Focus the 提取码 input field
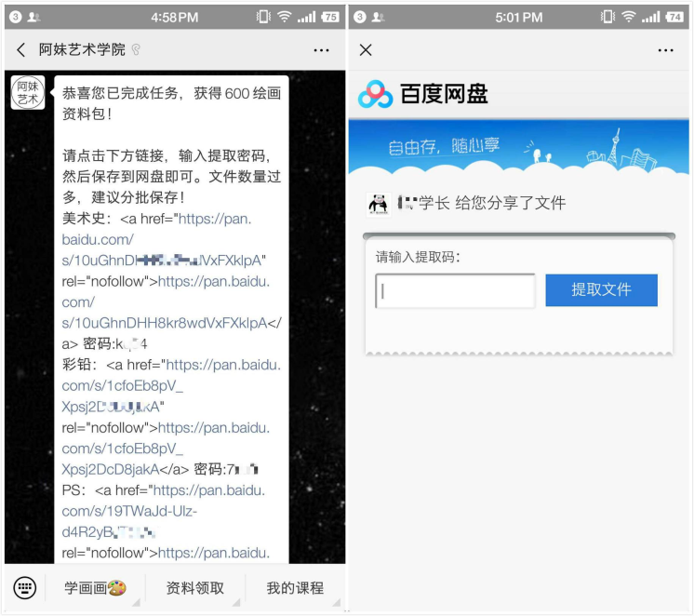Viewport: 694px width, 616px height. [456, 291]
